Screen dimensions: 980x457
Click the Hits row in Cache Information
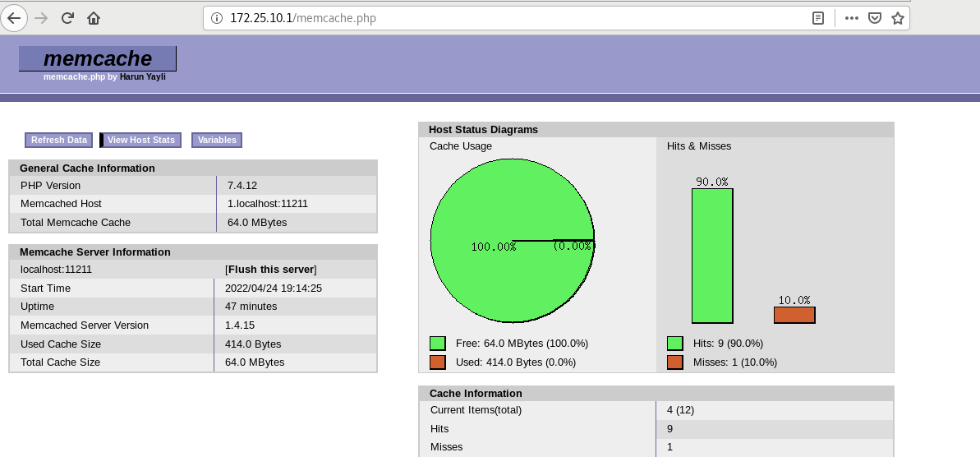(x=656, y=429)
